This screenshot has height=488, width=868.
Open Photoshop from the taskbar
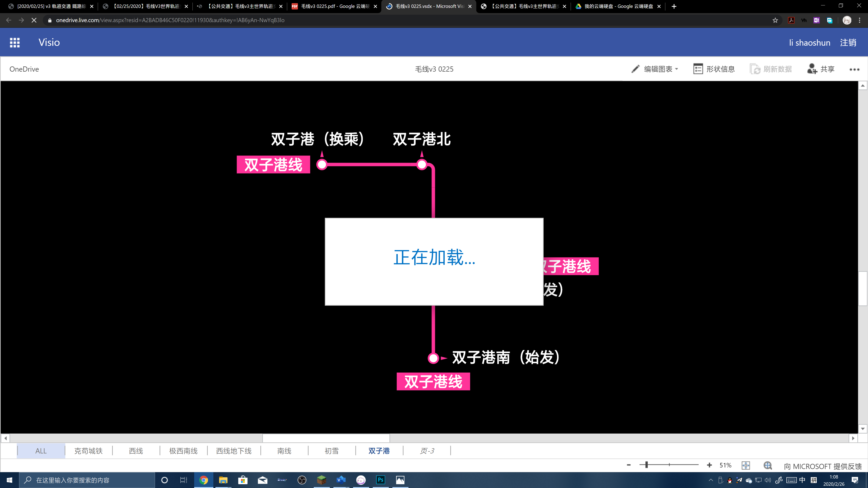tap(380, 480)
